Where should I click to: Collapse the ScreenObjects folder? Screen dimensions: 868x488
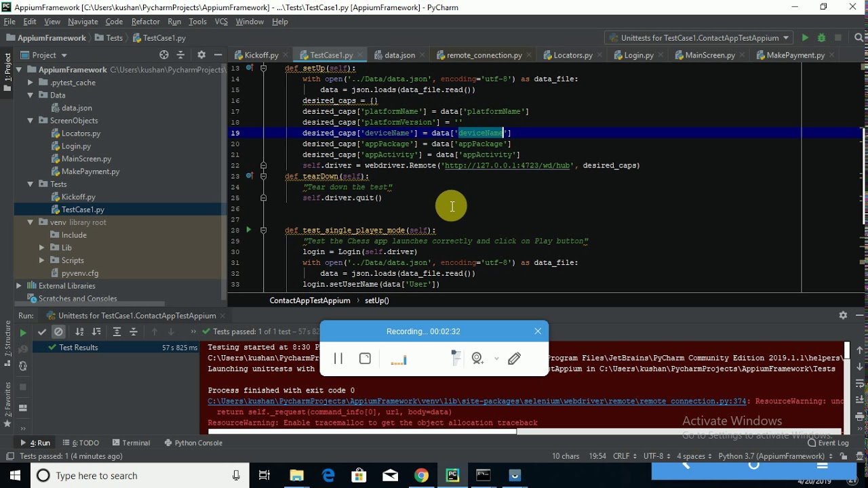pos(31,121)
